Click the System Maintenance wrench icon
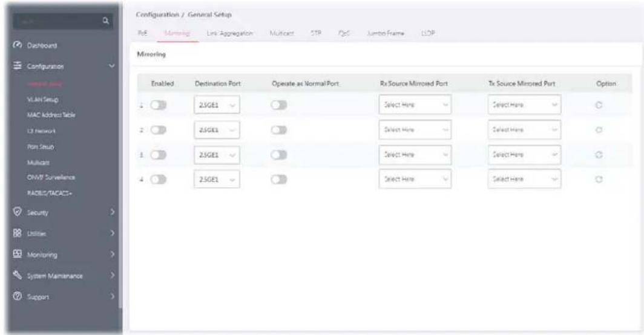This screenshot has width=644, height=335. click(18, 275)
